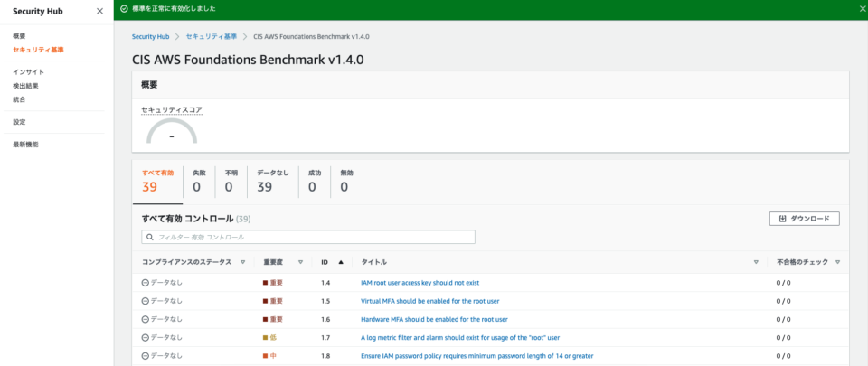Select the 無効 0 tab
Screen dimensions: 868x366
(346, 181)
